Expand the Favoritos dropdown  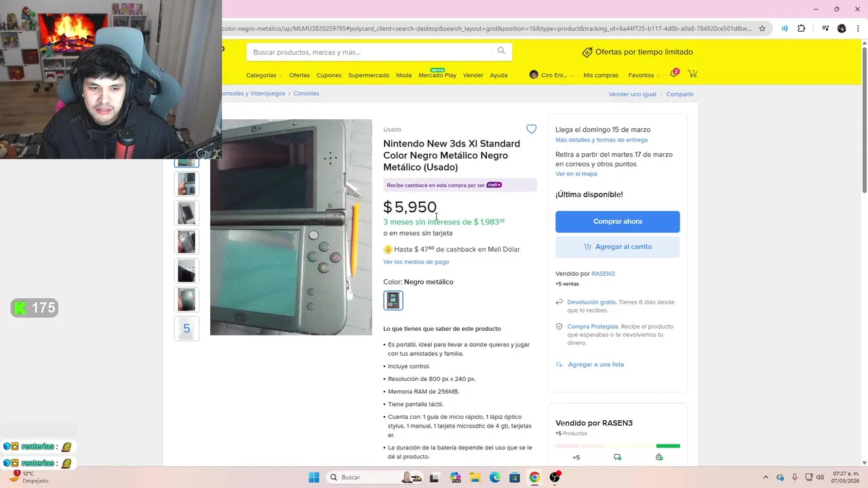pyautogui.click(x=644, y=75)
